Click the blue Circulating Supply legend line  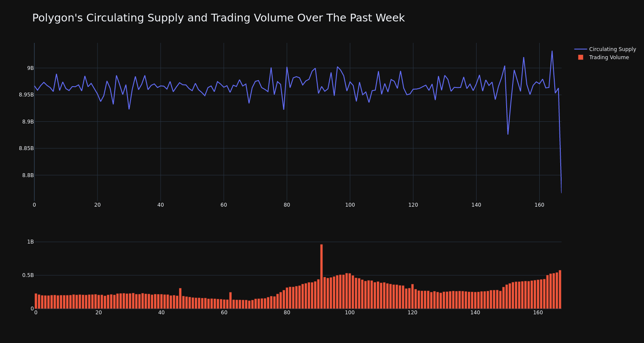(x=580, y=49)
